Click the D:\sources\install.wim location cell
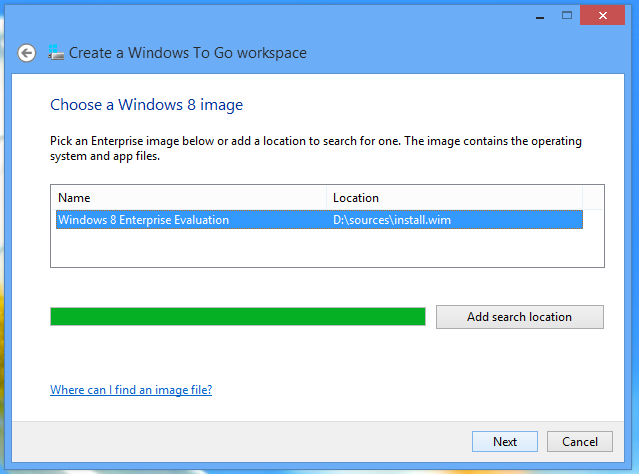 392,220
